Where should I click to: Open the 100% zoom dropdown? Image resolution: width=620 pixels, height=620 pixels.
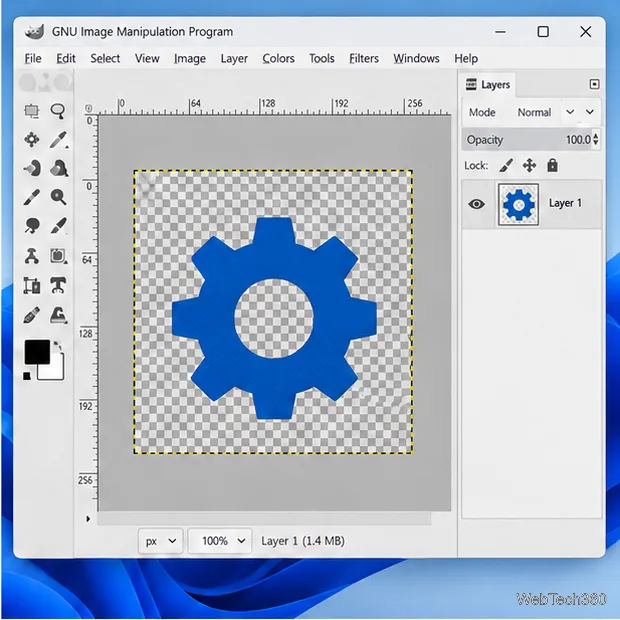point(220,541)
